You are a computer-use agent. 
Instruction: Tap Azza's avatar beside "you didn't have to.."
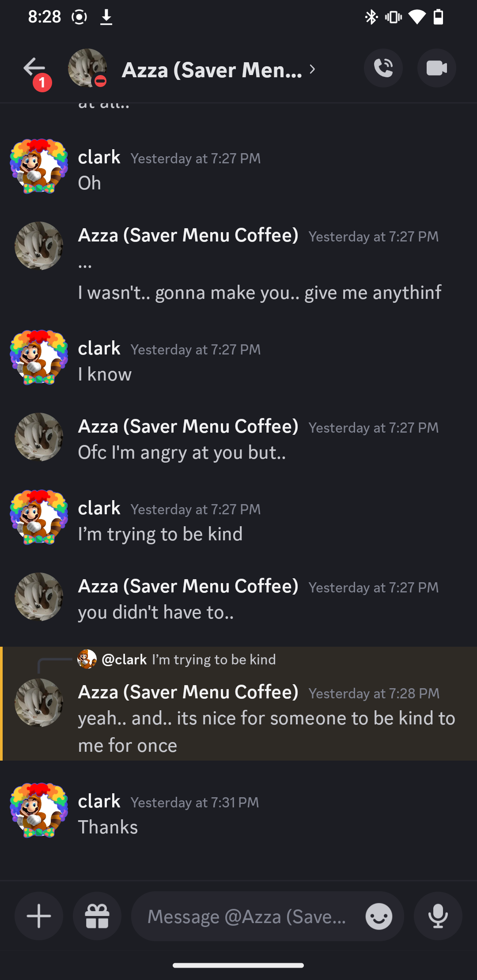(39, 597)
